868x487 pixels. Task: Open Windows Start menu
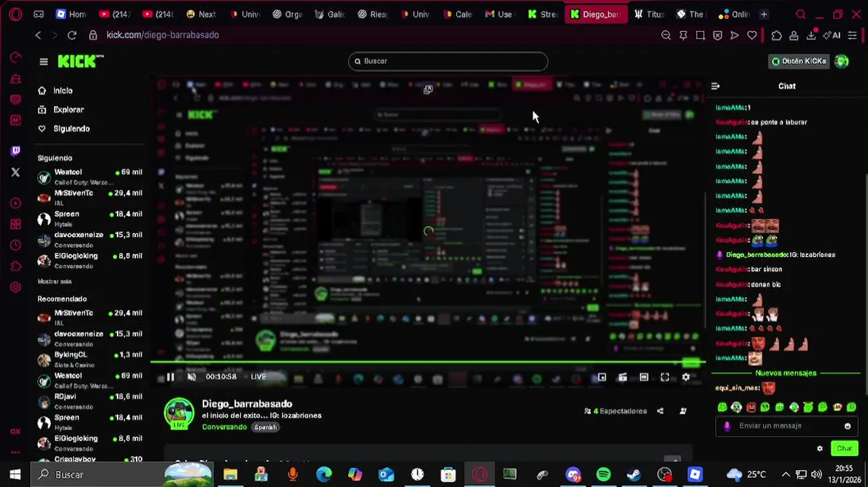[x=15, y=475]
